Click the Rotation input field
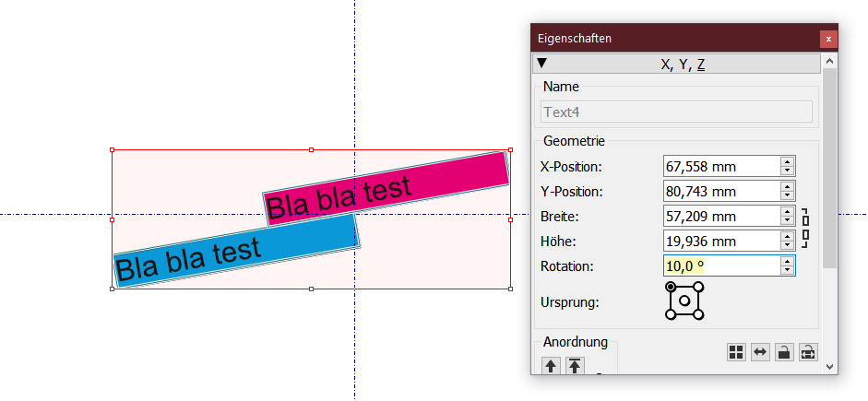This screenshot has height=401, width=868. [720, 266]
